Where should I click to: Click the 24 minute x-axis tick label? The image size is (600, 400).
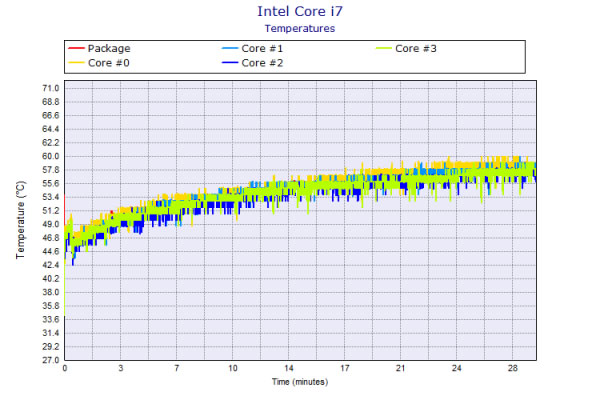click(457, 368)
